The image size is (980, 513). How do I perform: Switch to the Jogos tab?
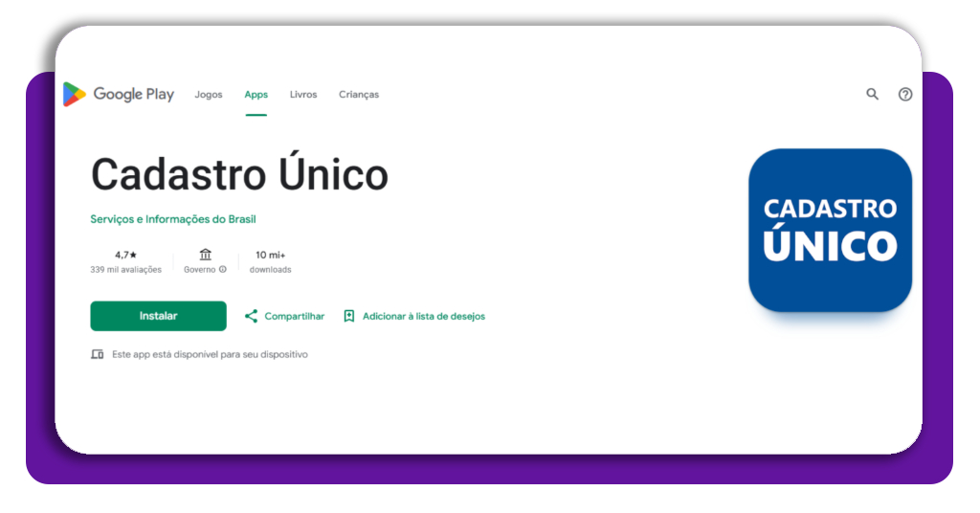208,95
